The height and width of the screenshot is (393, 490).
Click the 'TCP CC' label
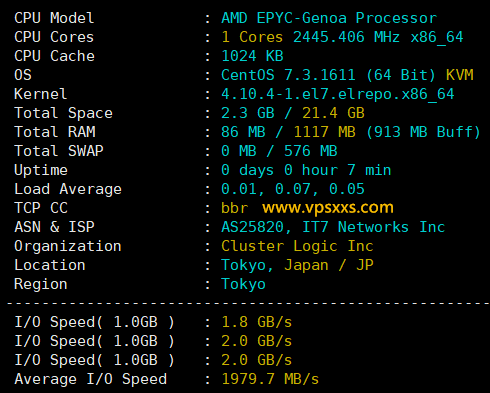[x=41, y=208]
